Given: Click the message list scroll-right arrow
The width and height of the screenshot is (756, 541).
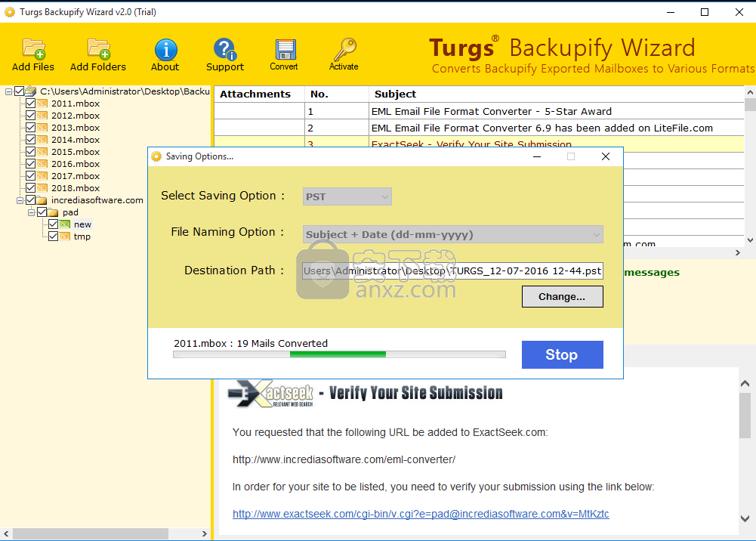Looking at the screenshot, I should click(x=738, y=252).
